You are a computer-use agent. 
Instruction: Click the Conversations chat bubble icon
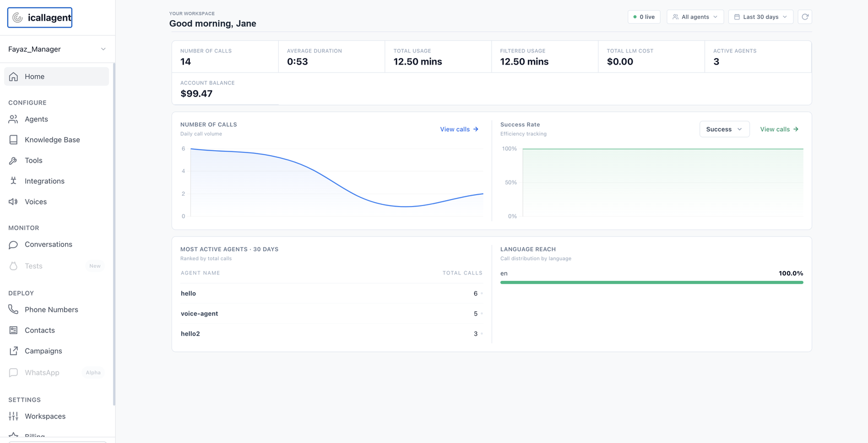click(14, 245)
